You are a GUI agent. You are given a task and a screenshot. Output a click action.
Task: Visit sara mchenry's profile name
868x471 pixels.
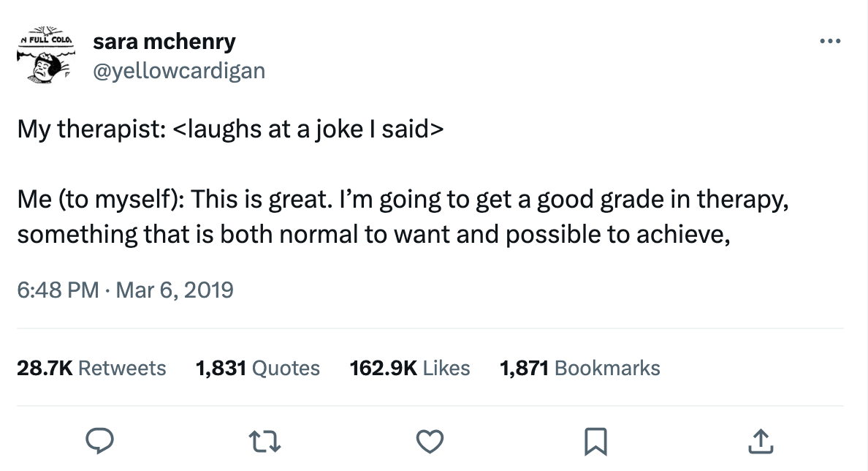point(164,41)
